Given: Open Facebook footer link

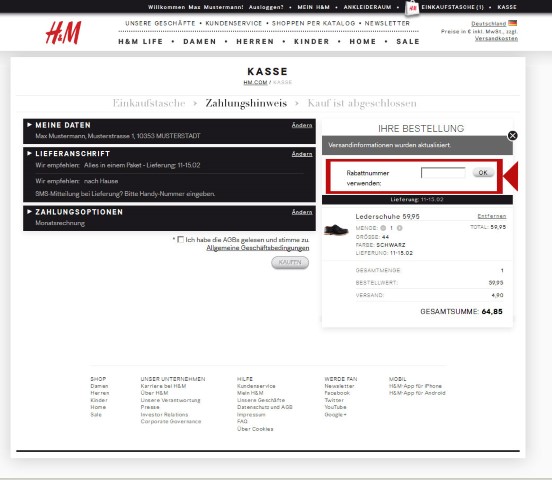Looking at the screenshot, I should (337, 393).
